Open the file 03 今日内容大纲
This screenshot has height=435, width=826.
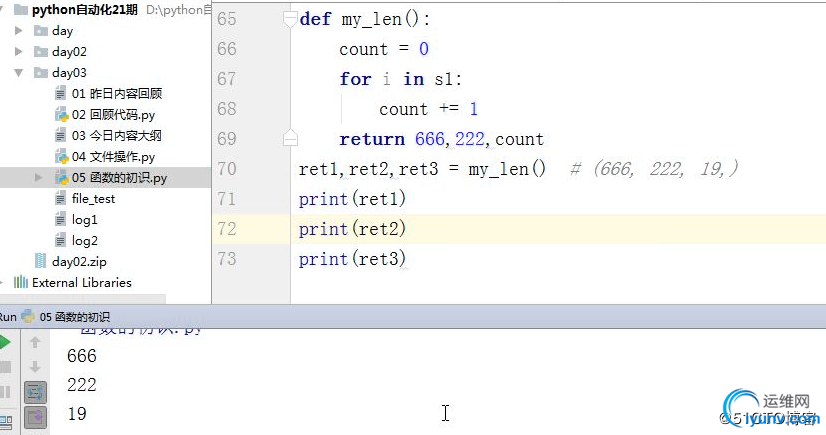point(117,136)
